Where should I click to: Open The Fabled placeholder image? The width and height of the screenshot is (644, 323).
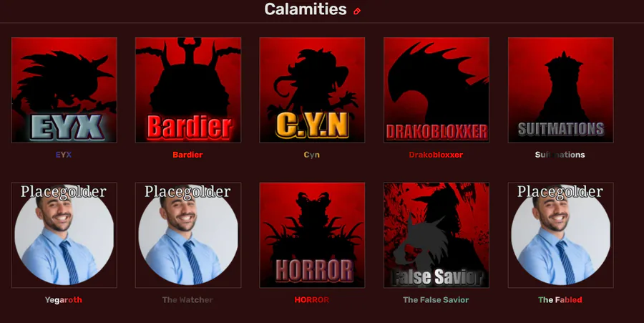coord(560,235)
